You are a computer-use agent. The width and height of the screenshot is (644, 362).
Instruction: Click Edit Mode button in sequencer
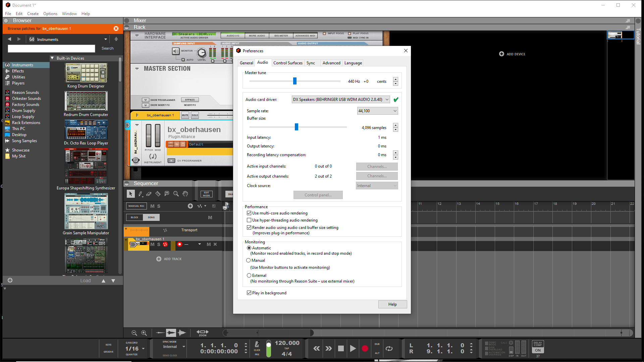[206, 194]
